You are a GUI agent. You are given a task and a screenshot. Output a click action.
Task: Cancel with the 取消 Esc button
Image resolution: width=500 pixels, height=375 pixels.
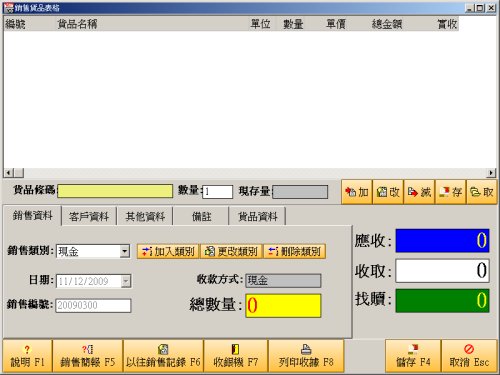coord(469,356)
